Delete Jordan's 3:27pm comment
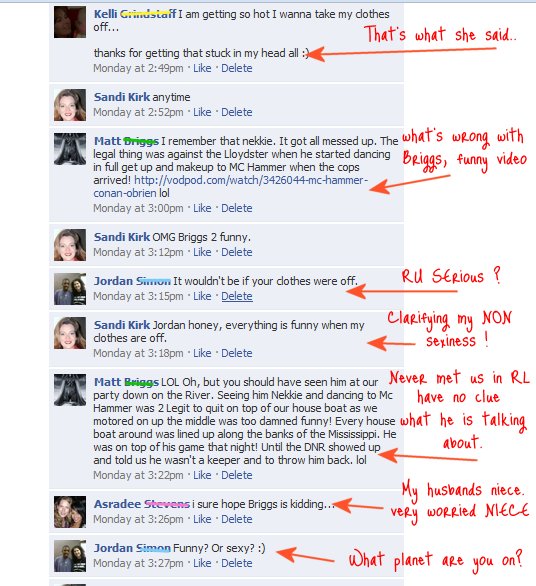This screenshot has width=536, height=586. [x=237, y=563]
